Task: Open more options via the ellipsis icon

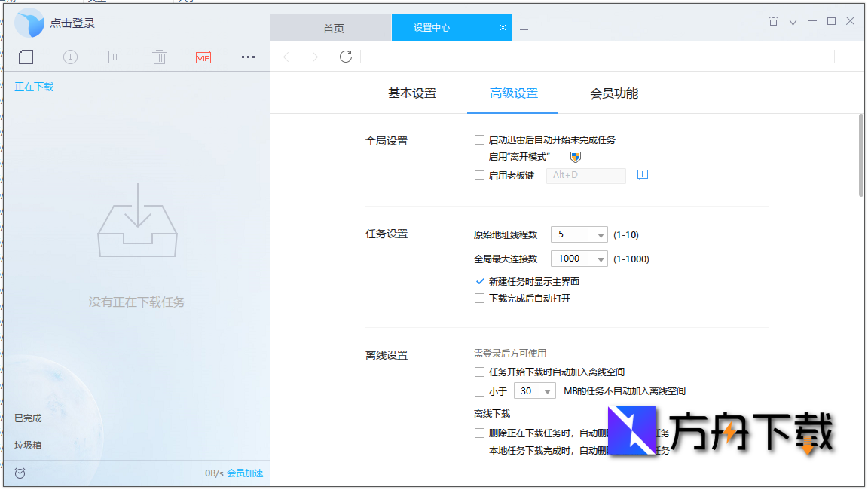Action: coord(248,57)
